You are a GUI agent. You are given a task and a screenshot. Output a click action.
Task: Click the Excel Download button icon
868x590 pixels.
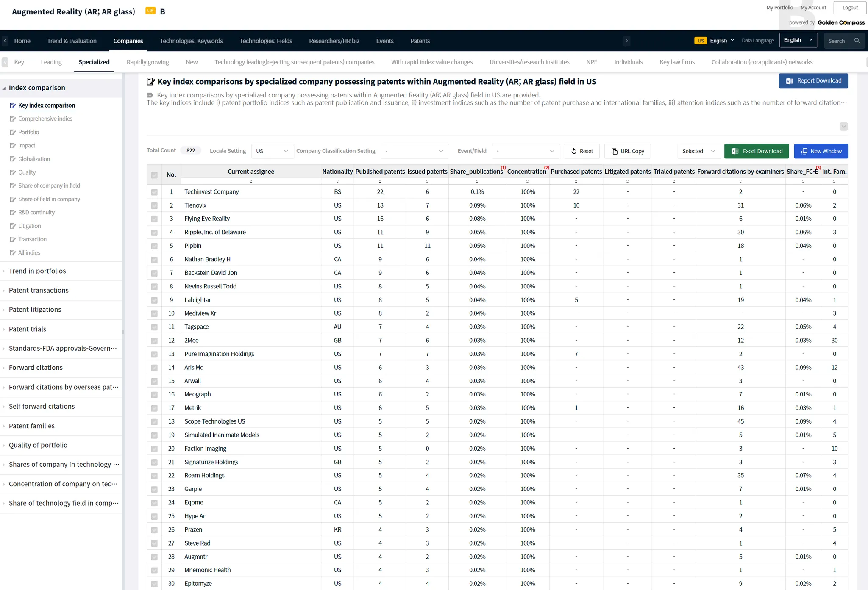point(735,151)
